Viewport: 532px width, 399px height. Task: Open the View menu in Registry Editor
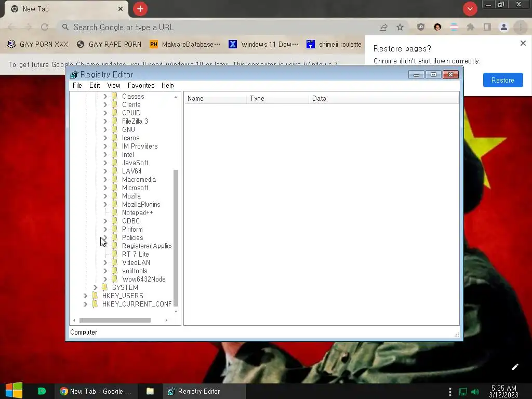pyautogui.click(x=114, y=86)
